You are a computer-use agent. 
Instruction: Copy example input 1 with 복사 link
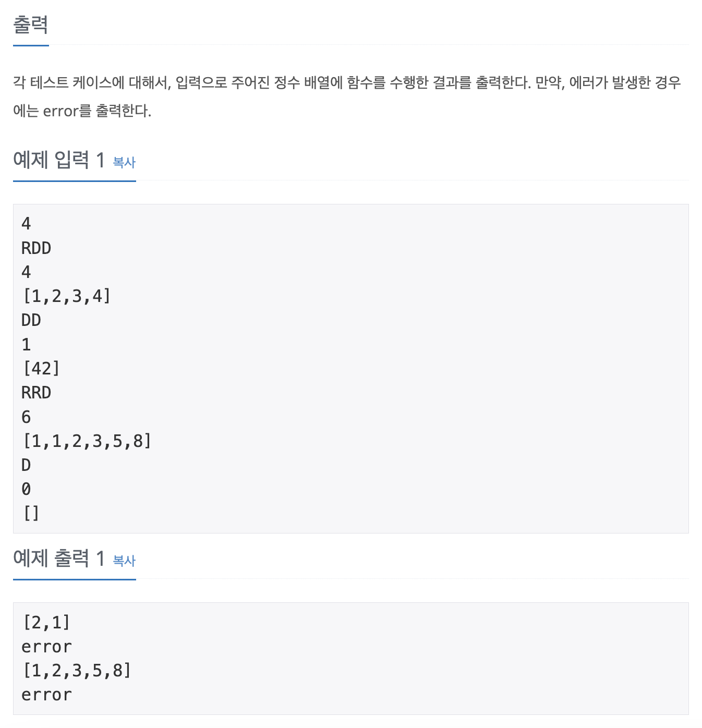pyautogui.click(x=124, y=162)
